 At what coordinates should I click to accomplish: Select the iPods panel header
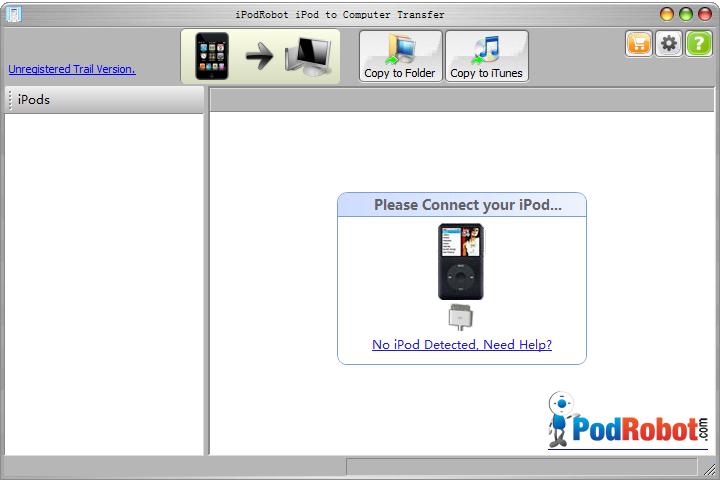pos(105,99)
